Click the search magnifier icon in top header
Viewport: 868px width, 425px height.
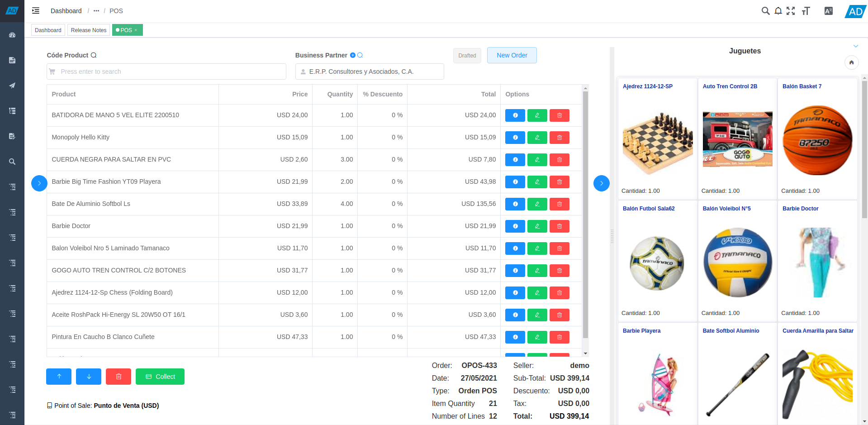click(x=765, y=11)
